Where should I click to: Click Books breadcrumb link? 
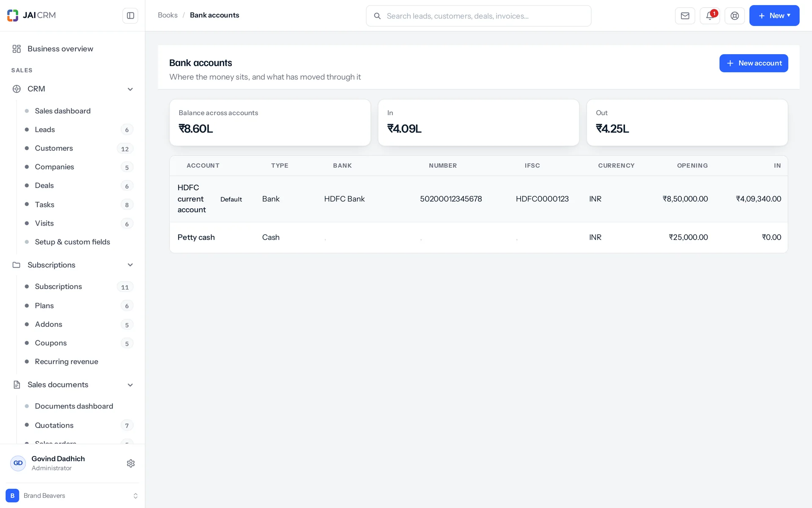click(167, 15)
